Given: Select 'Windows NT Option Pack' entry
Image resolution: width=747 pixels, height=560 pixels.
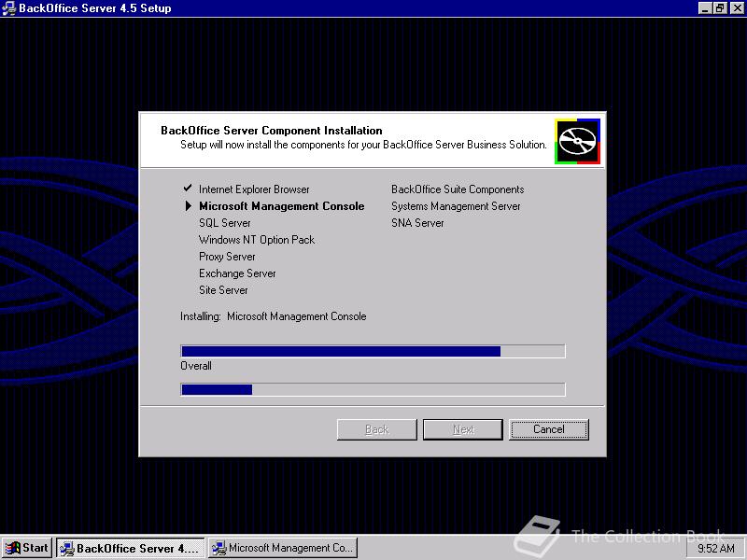Looking at the screenshot, I should [x=257, y=240].
